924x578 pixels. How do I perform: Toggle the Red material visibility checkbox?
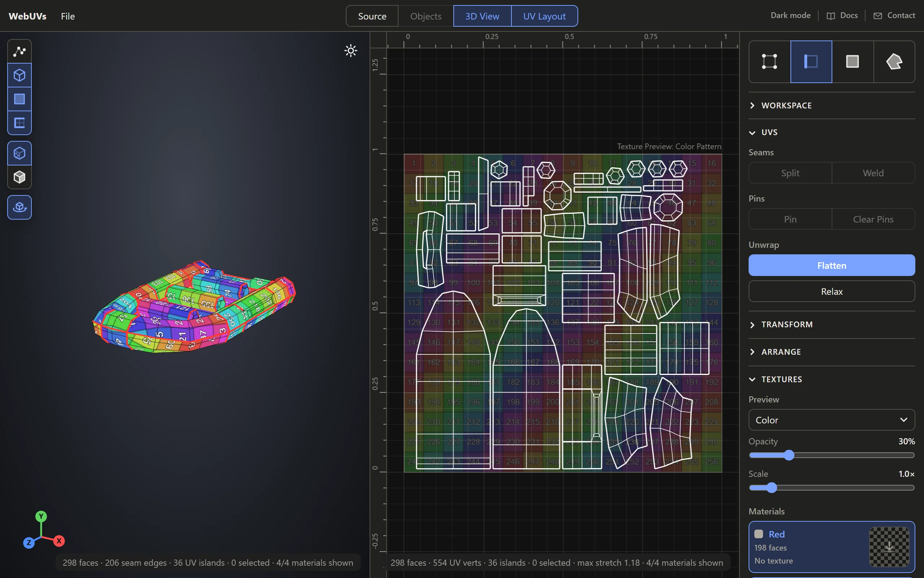pos(758,534)
